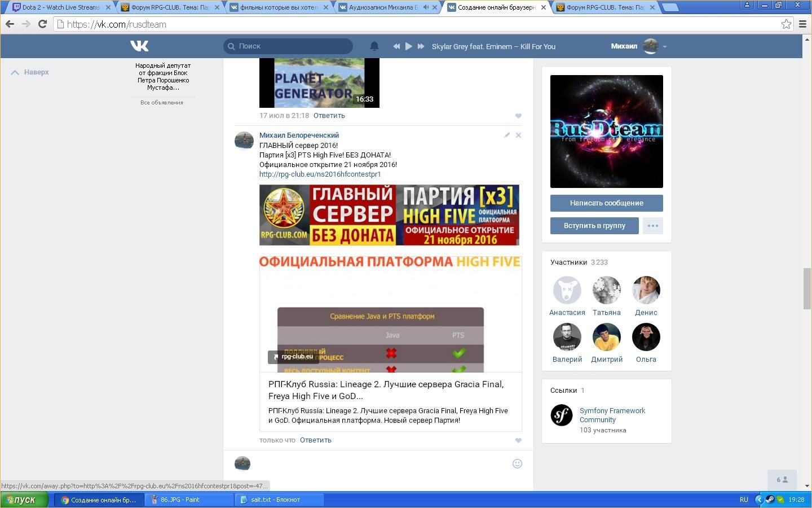The width and height of the screenshot is (812, 508).
Task: Click the Поиск search field
Action: pos(290,46)
